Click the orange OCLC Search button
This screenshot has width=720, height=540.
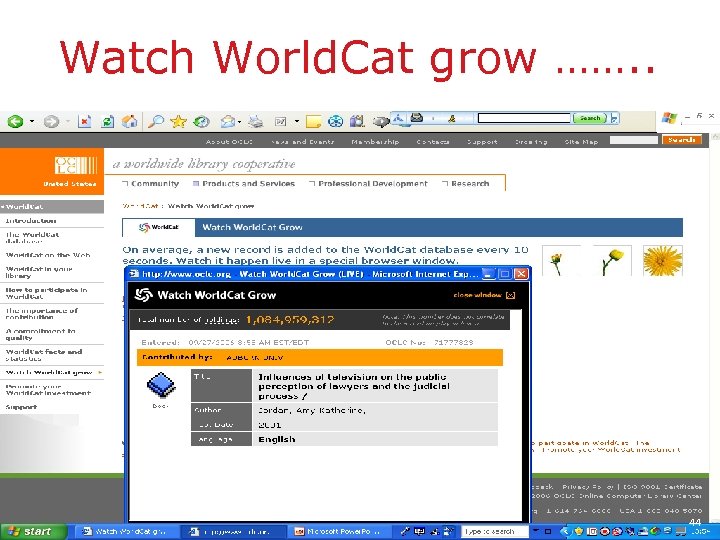[681, 140]
